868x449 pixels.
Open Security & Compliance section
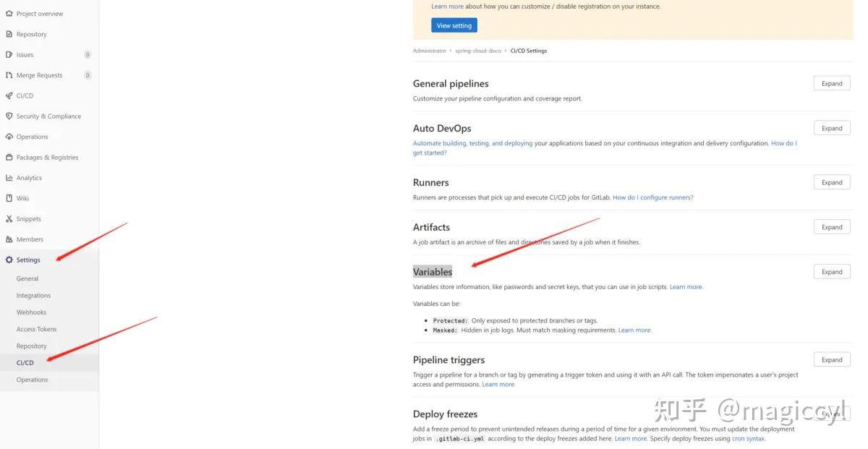pyautogui.click(x=48, y=116)
